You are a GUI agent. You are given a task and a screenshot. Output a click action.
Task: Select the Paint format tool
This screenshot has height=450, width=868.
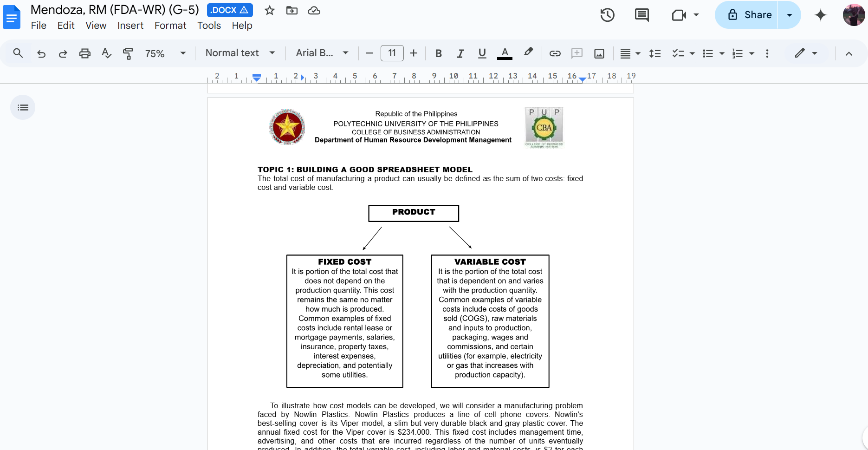click(128, 53)
